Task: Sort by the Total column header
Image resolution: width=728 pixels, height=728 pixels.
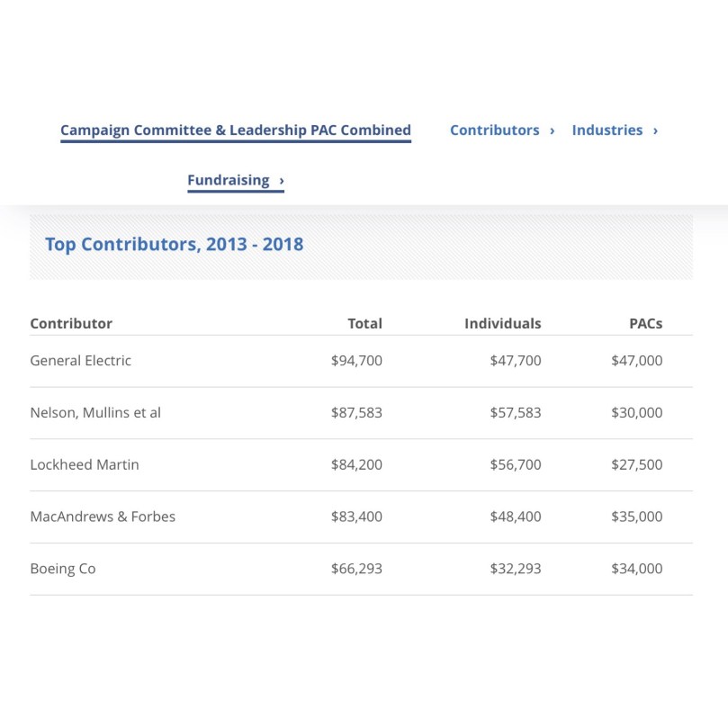Action: point(364,323)
